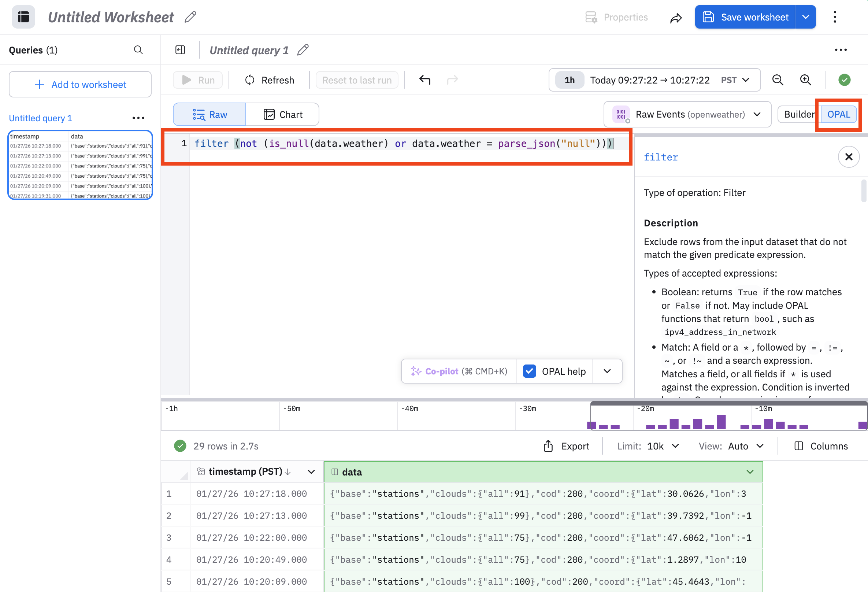
Task: Click the undo arrow icon
Action: (x=425, y=80)
